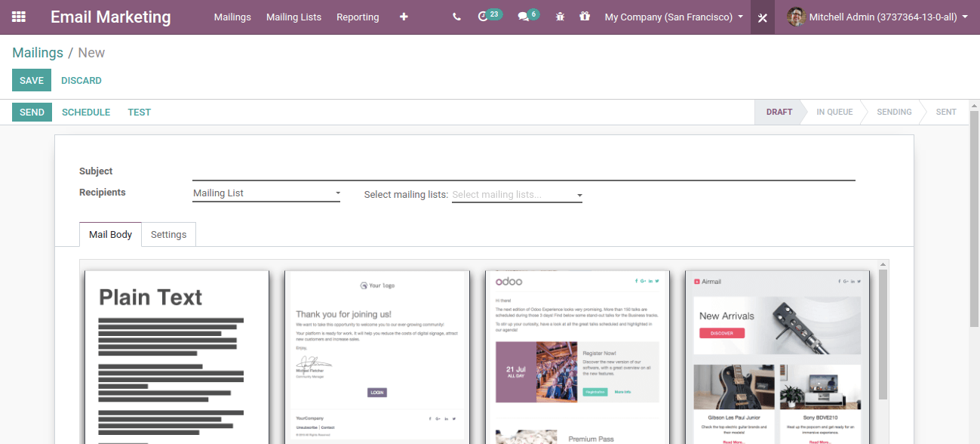
Task: Open Mitchell Admin user menu
Action: [877, 17]
